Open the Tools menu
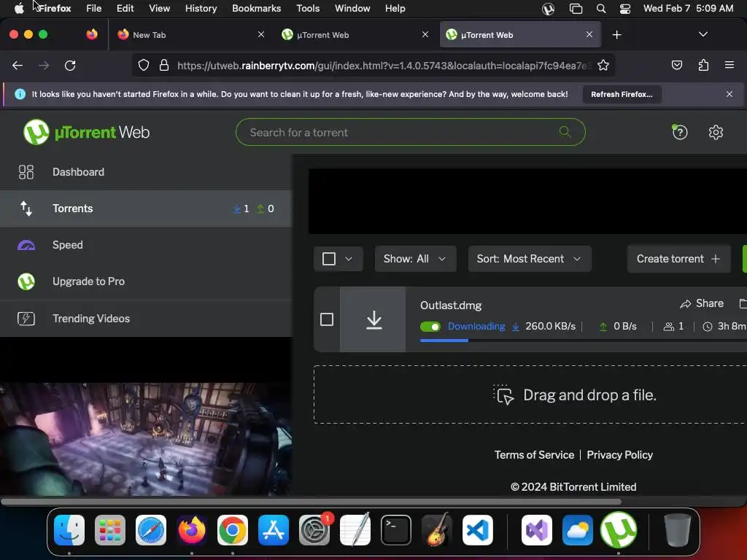The image size is (747, 560). (x=308, y=9)
